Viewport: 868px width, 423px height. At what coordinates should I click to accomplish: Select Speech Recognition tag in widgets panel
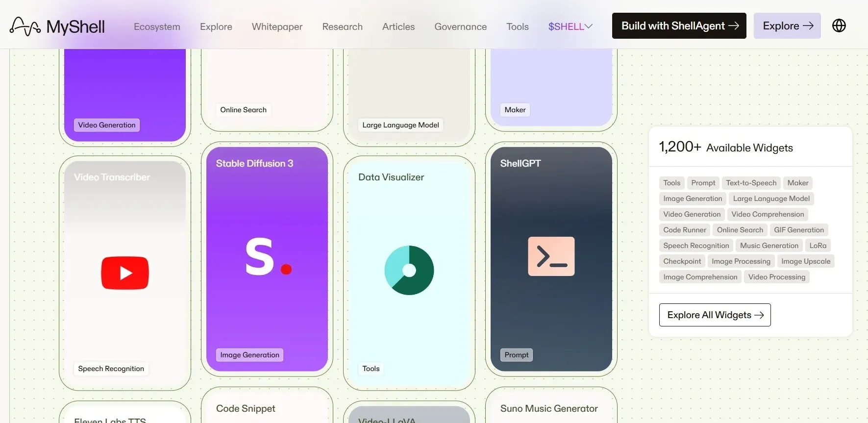[696, 246]
